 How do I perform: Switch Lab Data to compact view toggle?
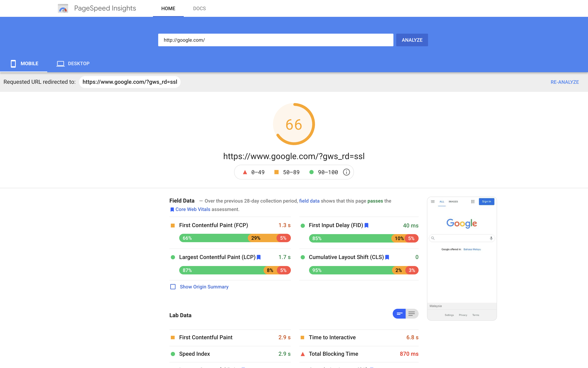coord(399,314)
